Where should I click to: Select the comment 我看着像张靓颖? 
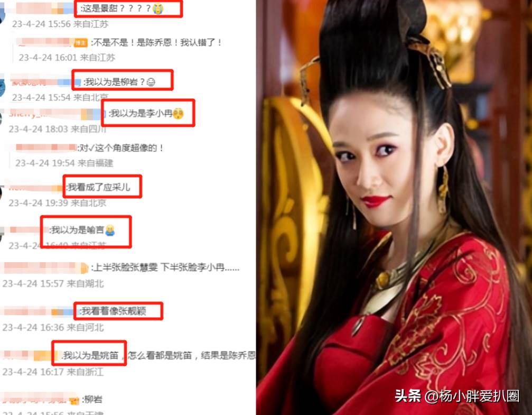pyautogui.click(x=114, y=311)
